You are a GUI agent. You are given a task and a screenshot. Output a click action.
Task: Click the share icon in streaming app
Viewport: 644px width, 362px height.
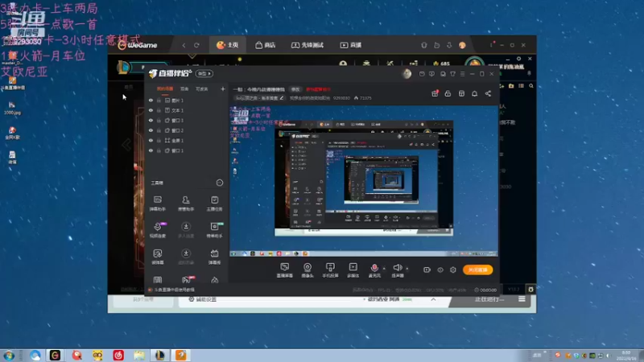tap(488, 93)
